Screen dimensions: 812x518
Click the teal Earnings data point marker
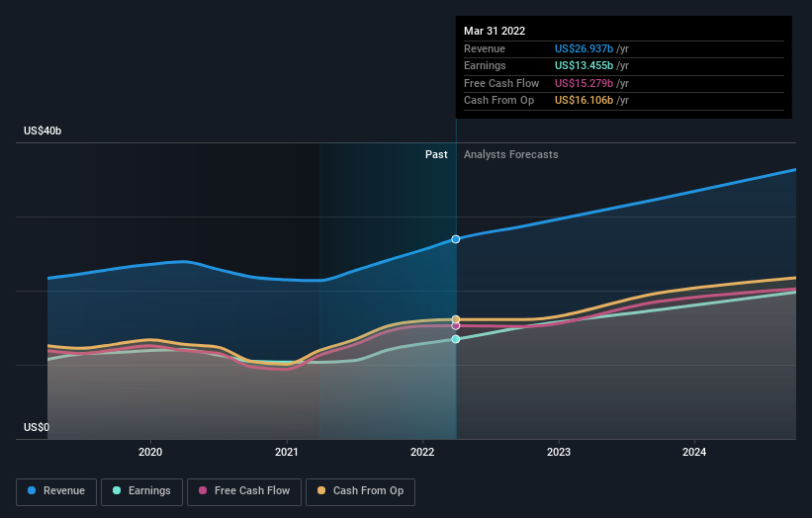click(456, 339)
